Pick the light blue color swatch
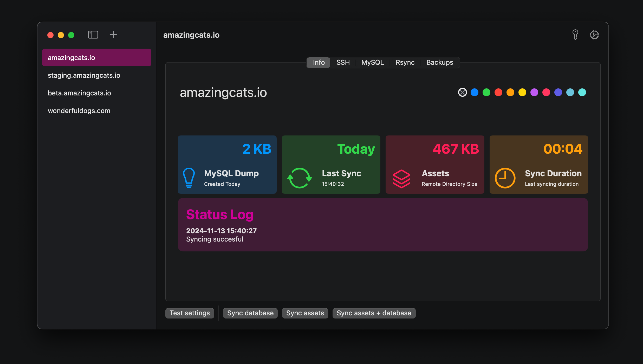 point(570,92)
